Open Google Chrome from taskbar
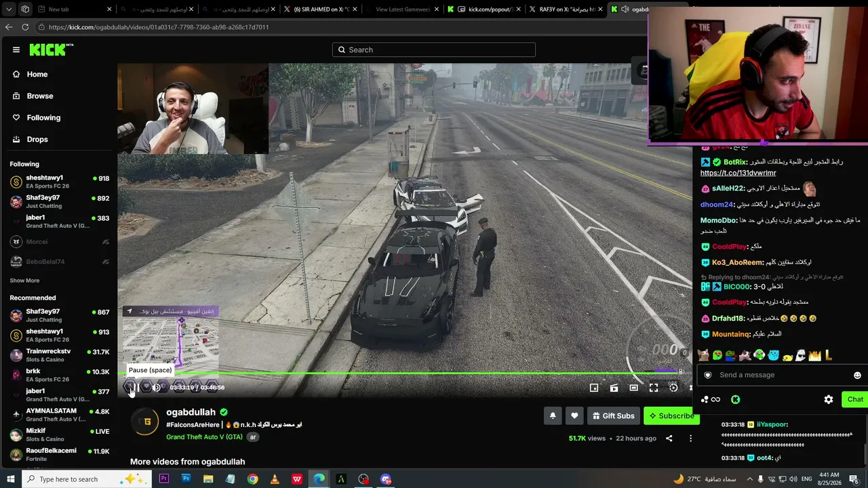 (x=252, y=479)
